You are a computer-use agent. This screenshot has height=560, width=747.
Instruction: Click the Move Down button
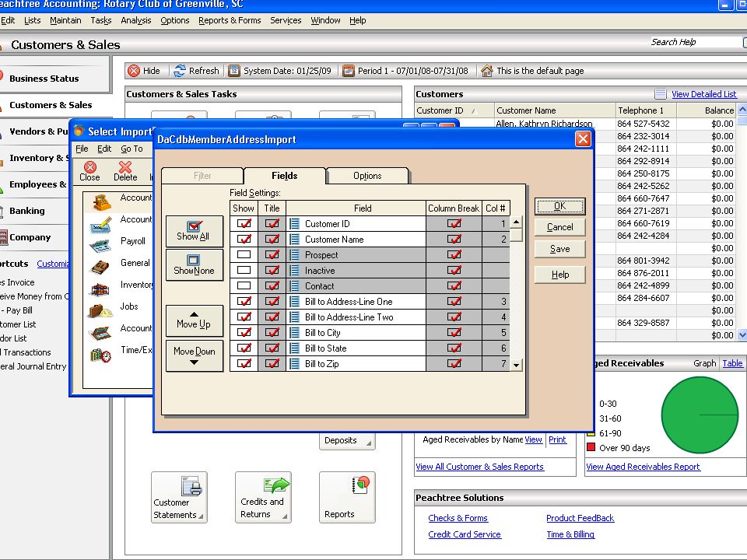coord(195,355)
